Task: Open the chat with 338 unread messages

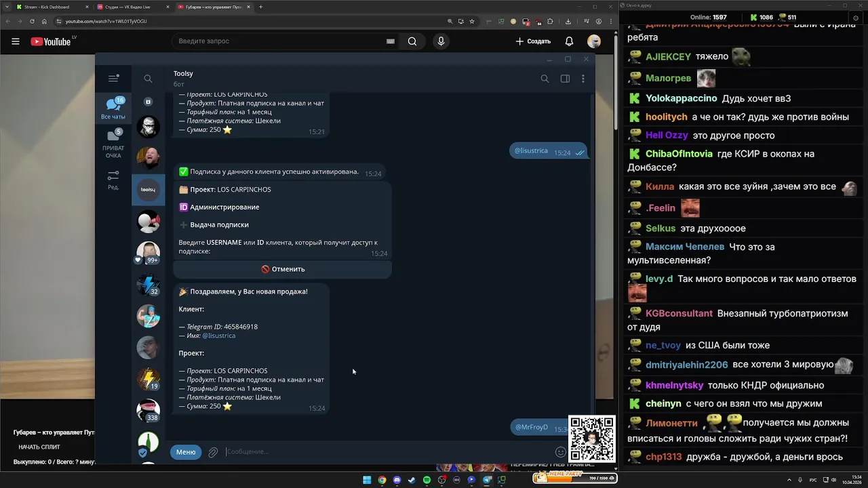Action: point(148,411)
